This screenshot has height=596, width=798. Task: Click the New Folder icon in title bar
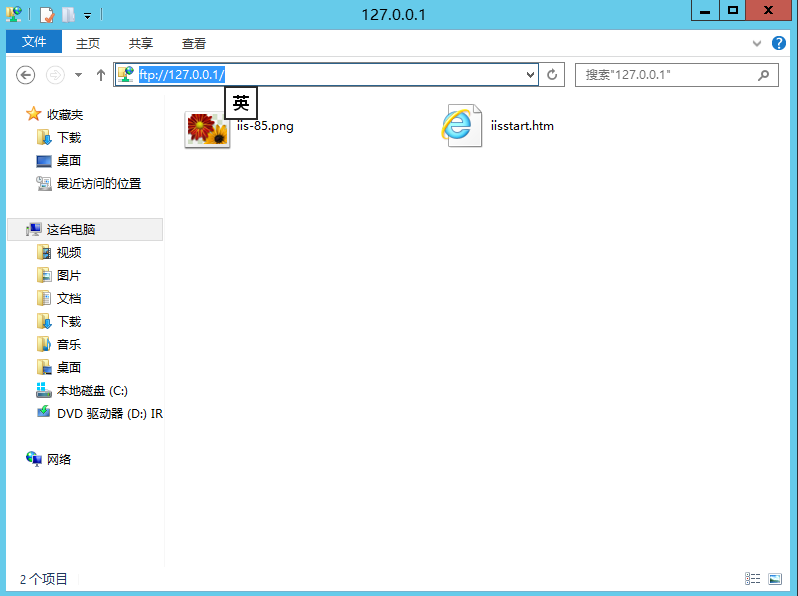click(68, 15)
